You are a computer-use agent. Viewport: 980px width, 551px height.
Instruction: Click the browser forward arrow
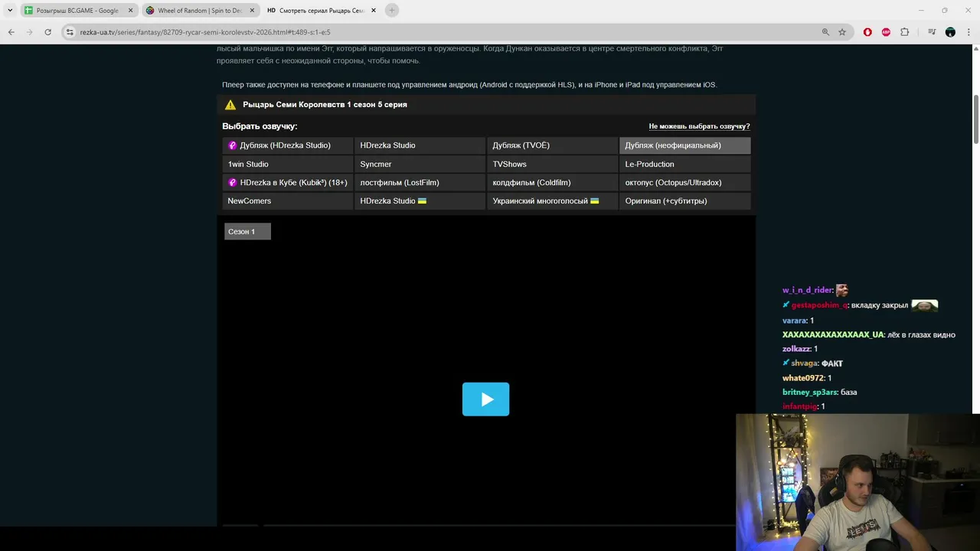point(30,32)
